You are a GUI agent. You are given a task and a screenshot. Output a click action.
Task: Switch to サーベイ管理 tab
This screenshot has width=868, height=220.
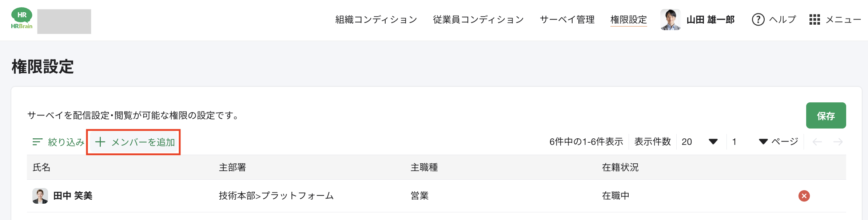[x=567, y=20]
